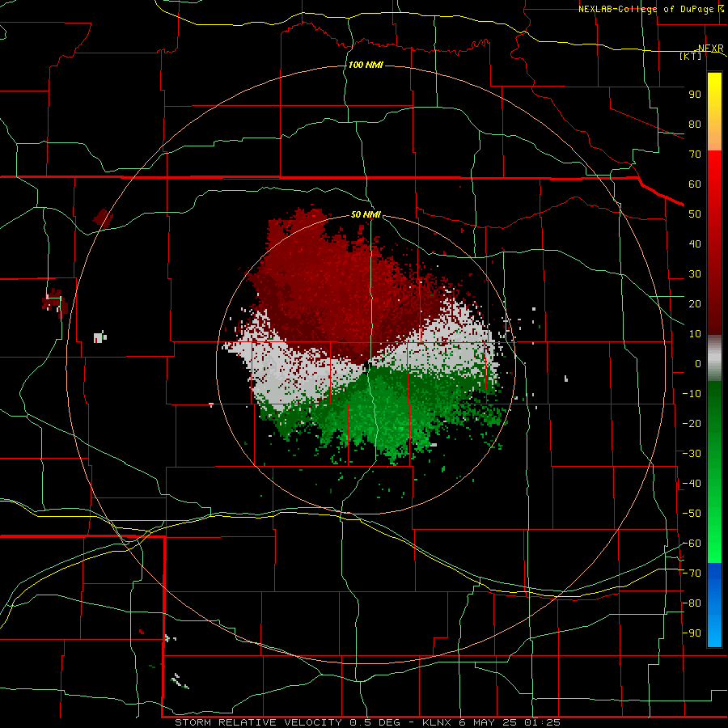Select the 50 NMI range ring label
The width and height of the screenshot is (728, 728).
pos(366,214)
